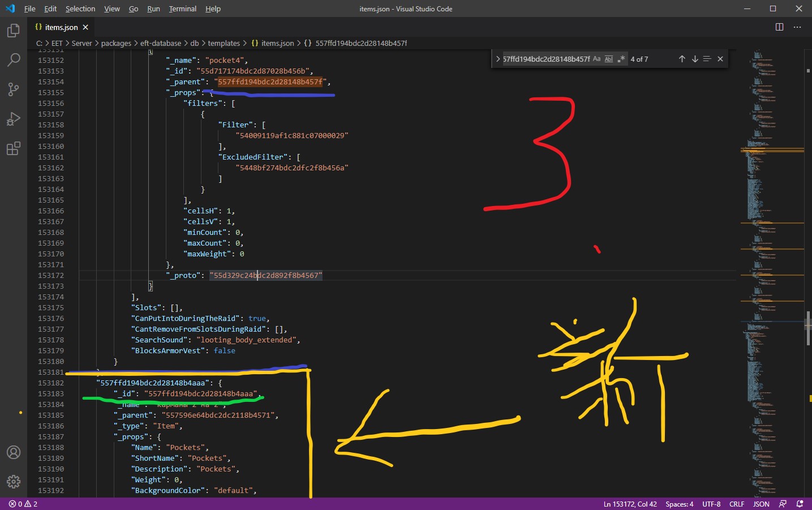Image resolution: width=812 pixels, height=510 pixels.
Task: Change encoding via UTF-8
Action: point(711,504)
